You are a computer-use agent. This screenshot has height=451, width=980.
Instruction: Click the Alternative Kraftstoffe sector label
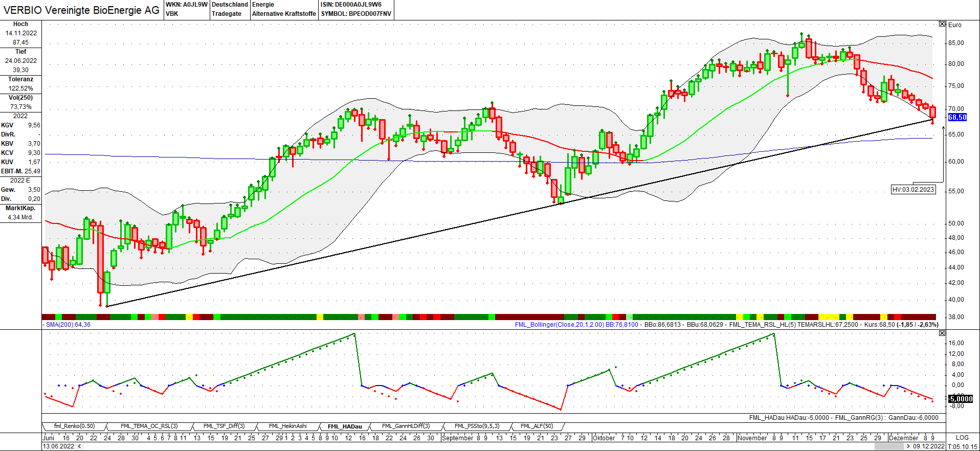coord(284,14)
